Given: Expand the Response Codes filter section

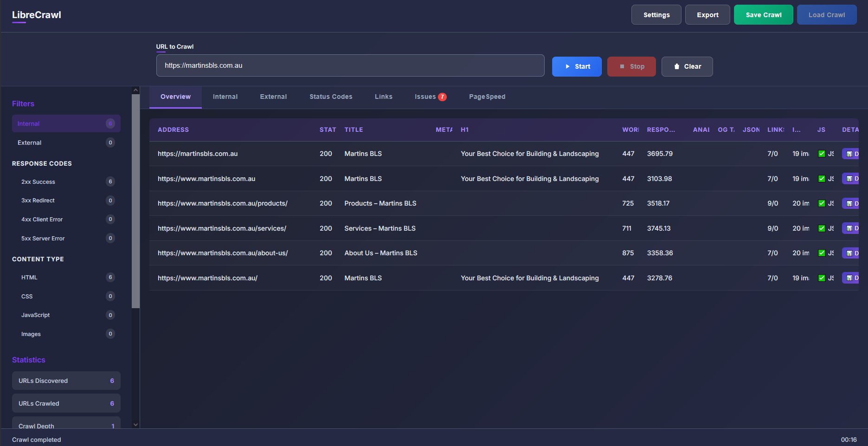Looking at the screenshot, I should coord(42,163).
